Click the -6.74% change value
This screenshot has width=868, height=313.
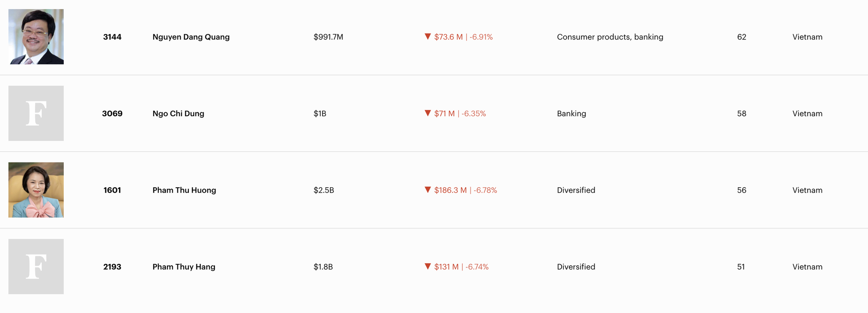coord(477,267)
